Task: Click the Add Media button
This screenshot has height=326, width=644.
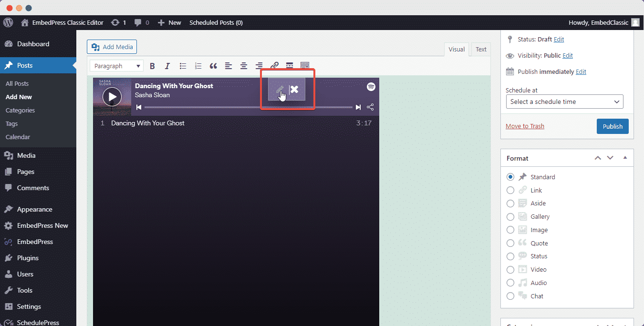Action: point(112,47)
